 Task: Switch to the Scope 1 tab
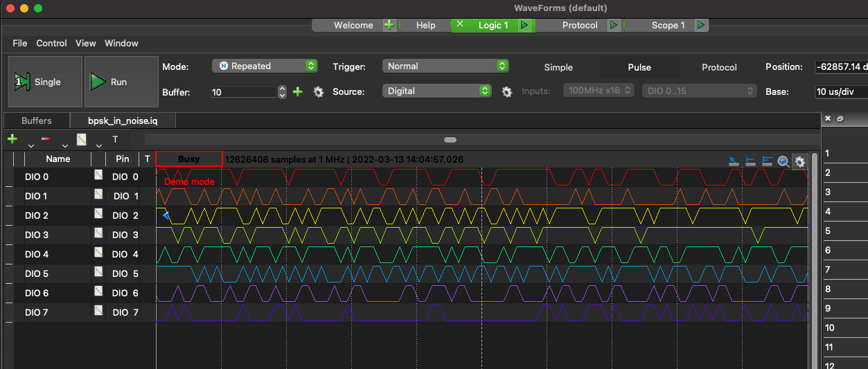pos(668,25)
